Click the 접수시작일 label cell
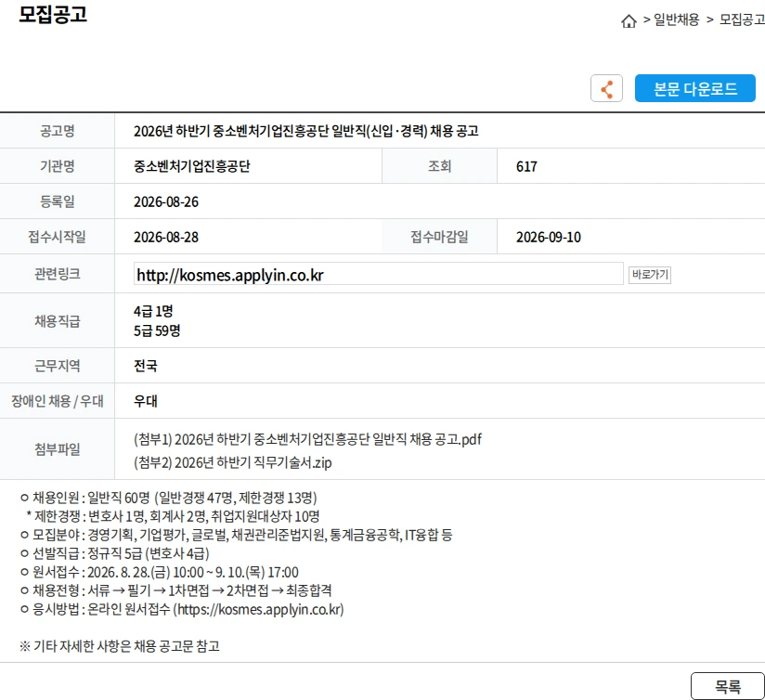Image resolution: width=765 pixels, height=700 pixels. [57, 237]
